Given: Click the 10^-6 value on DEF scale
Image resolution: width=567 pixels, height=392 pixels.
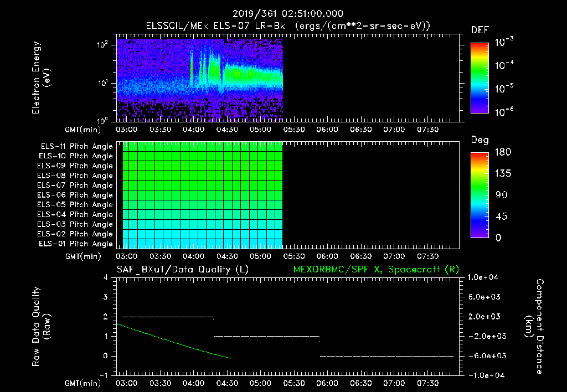Looking at the screenshot, I should point(504,112).
